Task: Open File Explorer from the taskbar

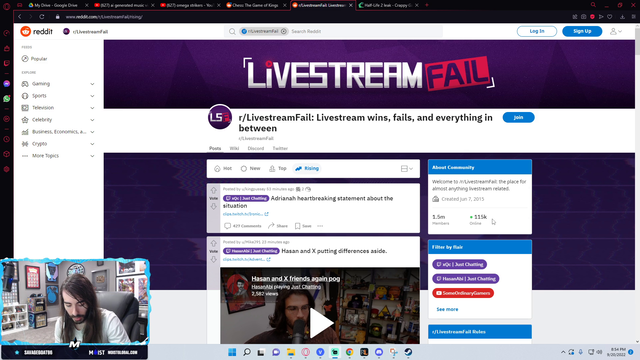Action: point(291,352)
